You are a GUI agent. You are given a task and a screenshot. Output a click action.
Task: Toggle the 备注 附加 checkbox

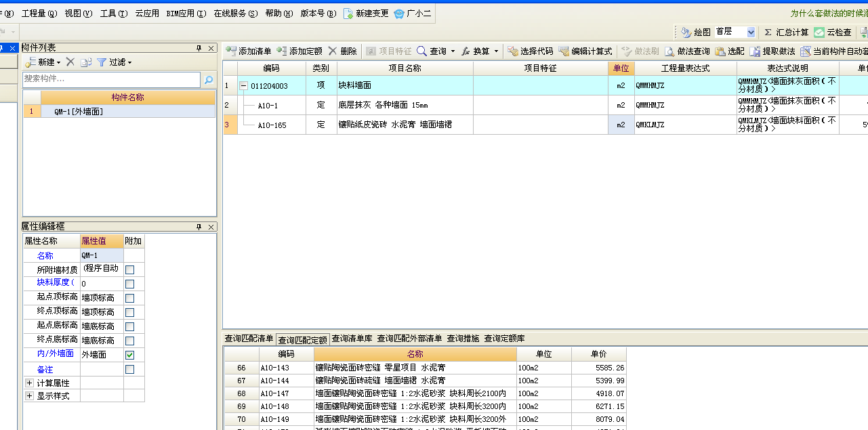click(130, 369)
